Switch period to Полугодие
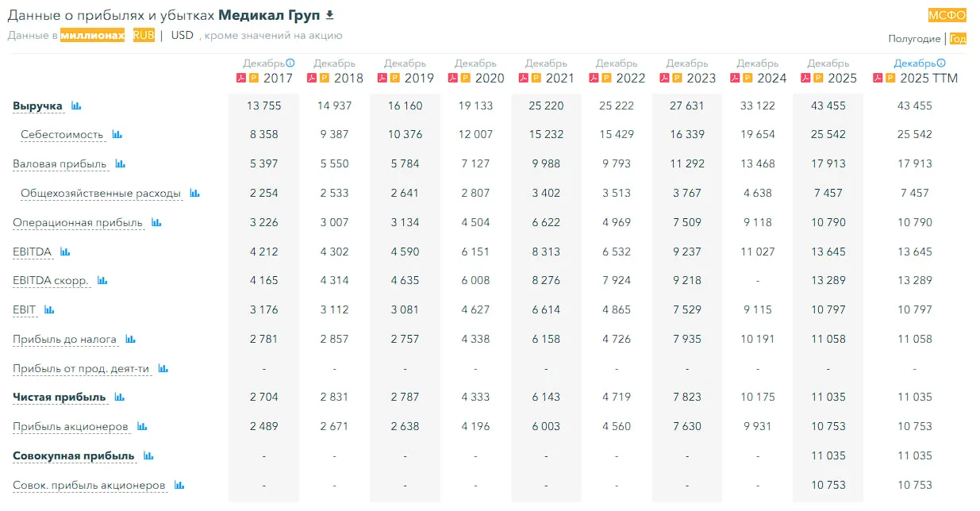980x511 pixels. [x=914, y=39]
